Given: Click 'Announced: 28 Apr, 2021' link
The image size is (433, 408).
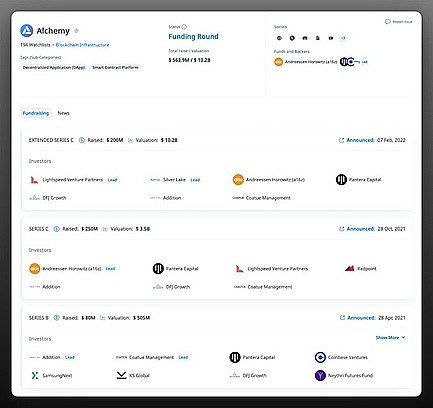Looking at the screenshot, I should pos(376,318).
